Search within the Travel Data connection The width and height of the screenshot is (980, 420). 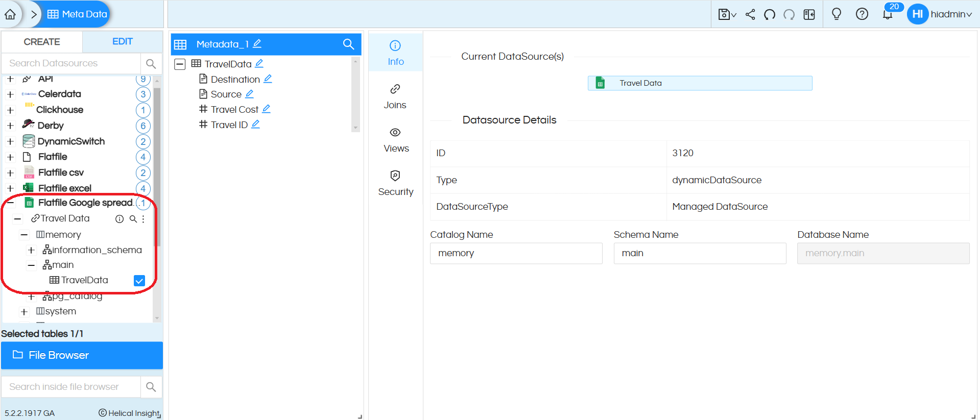133,219
